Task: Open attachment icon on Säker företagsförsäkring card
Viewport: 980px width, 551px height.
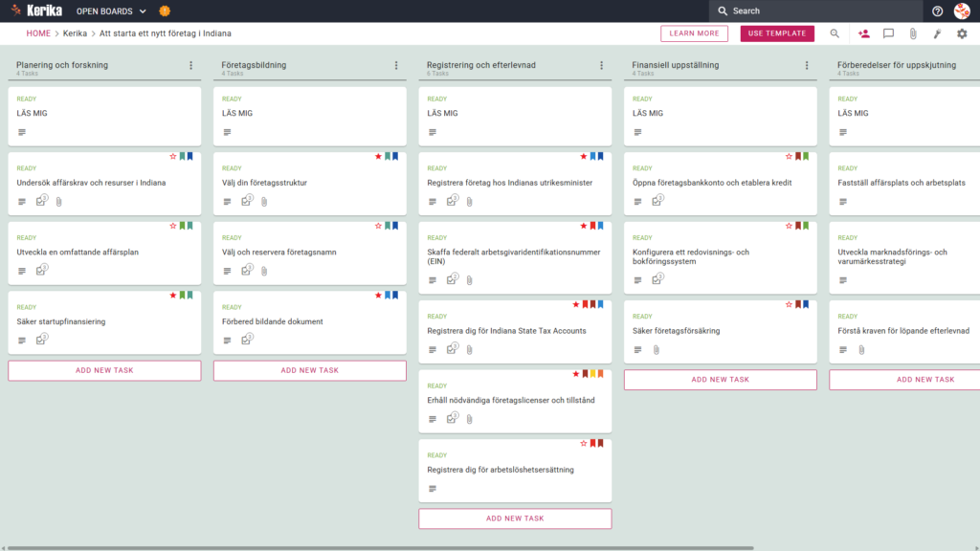Action: click(657, 350)
